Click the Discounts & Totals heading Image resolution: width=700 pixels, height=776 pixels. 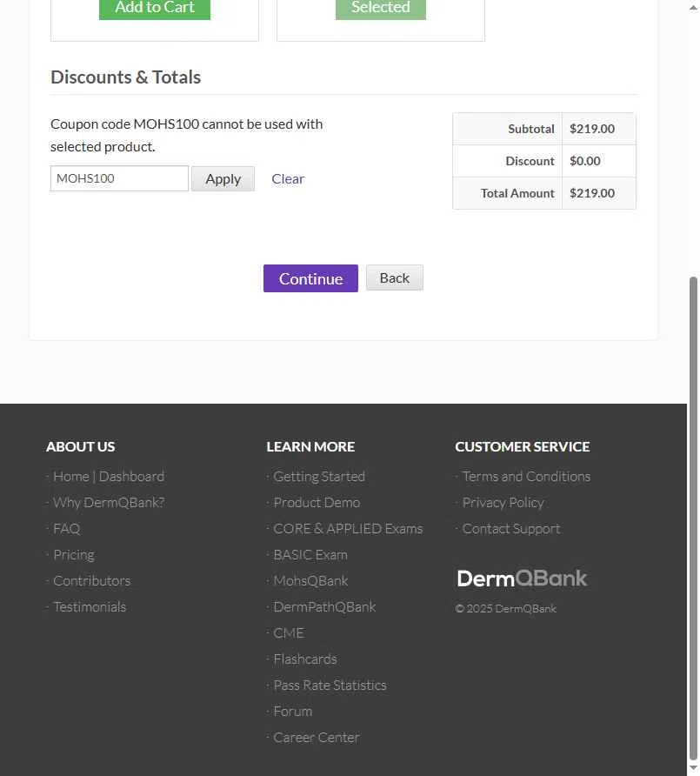point(126,77)
